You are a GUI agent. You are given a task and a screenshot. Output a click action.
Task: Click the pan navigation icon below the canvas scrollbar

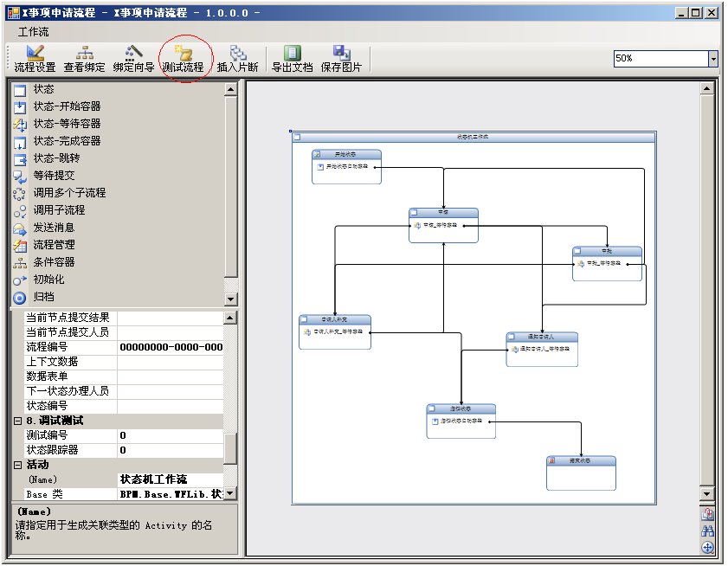tap(707, 547)
